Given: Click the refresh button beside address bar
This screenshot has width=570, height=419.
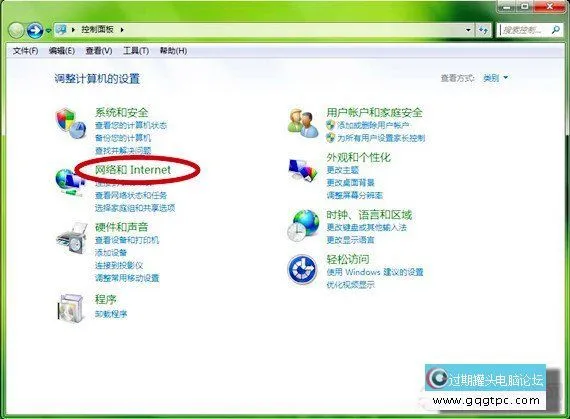Looking at the screenshot, I should tap(483, 30).
